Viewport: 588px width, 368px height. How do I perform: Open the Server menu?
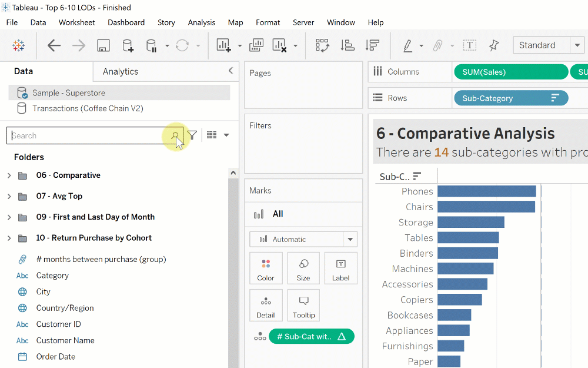tap(303, 22)
